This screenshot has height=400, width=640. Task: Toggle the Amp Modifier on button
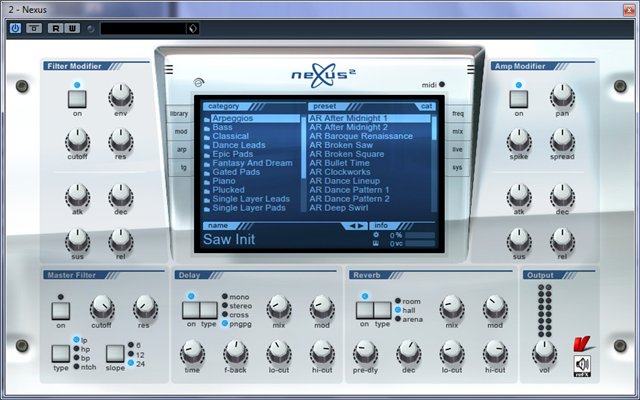click(519, 99)
